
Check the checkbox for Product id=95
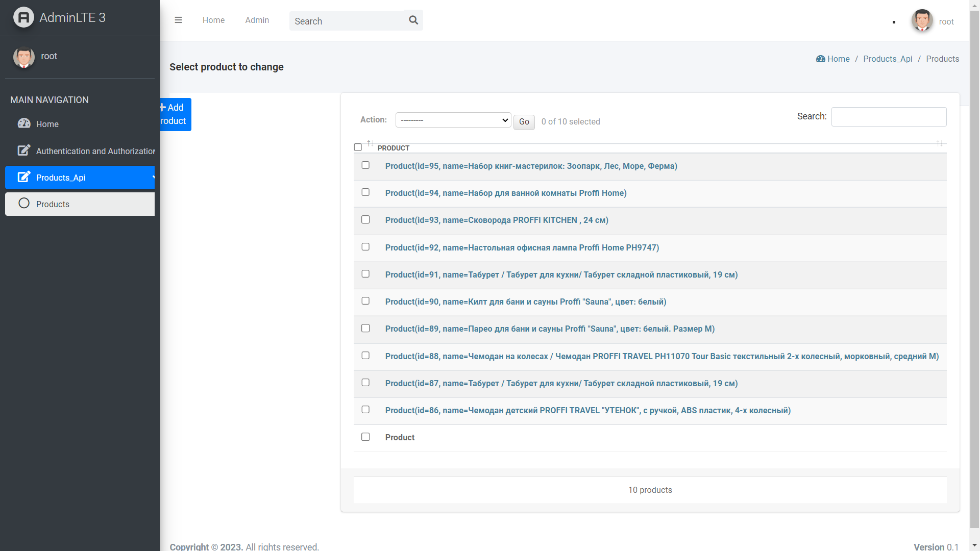365,165
